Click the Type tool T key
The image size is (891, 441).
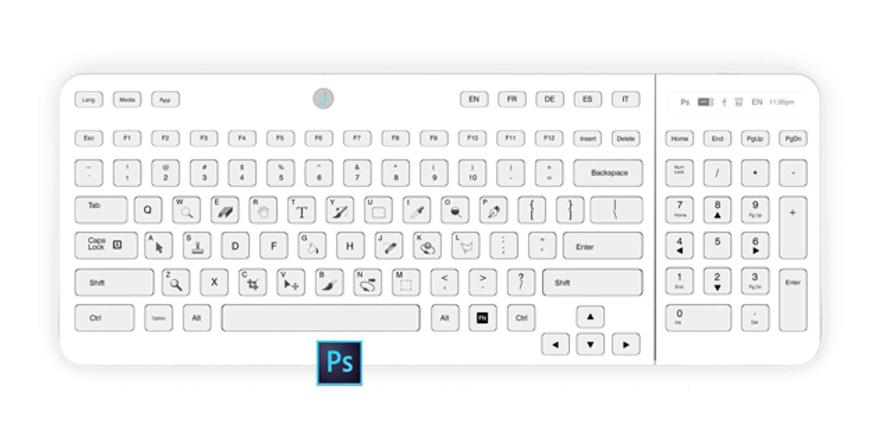[302, 210]
